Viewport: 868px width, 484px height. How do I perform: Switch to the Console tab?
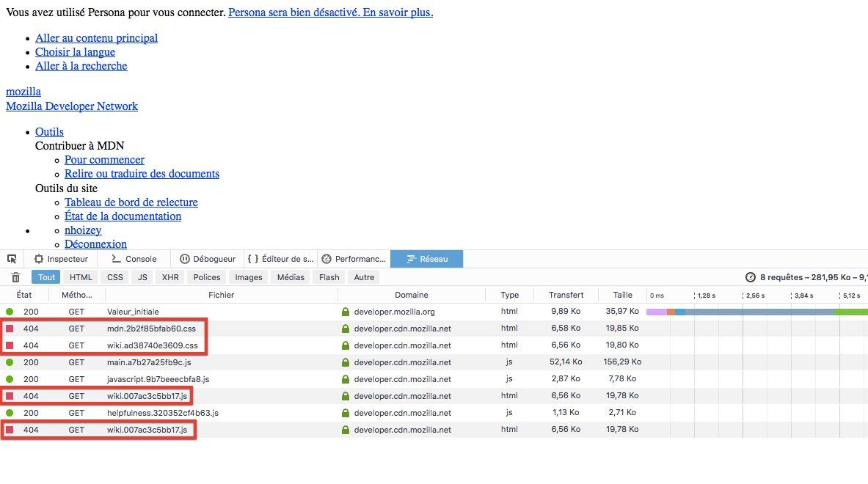tap(134, 259)
